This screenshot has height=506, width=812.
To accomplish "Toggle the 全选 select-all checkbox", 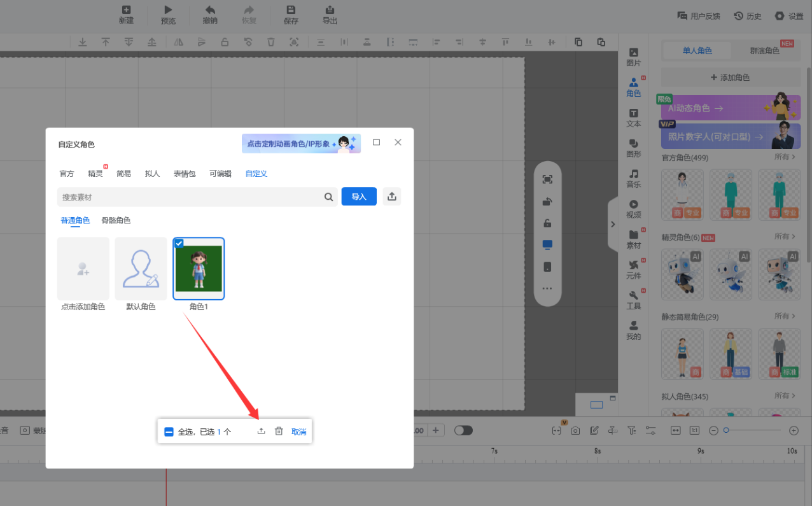I will (169, 432).
